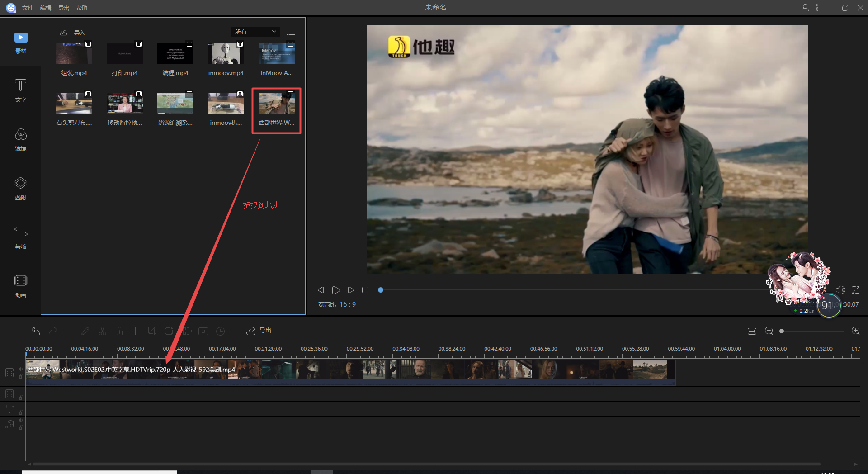The width and height of the screenshot is (868, 474).
Task: Open the 帮助 menu
Action: coord(82,8)
